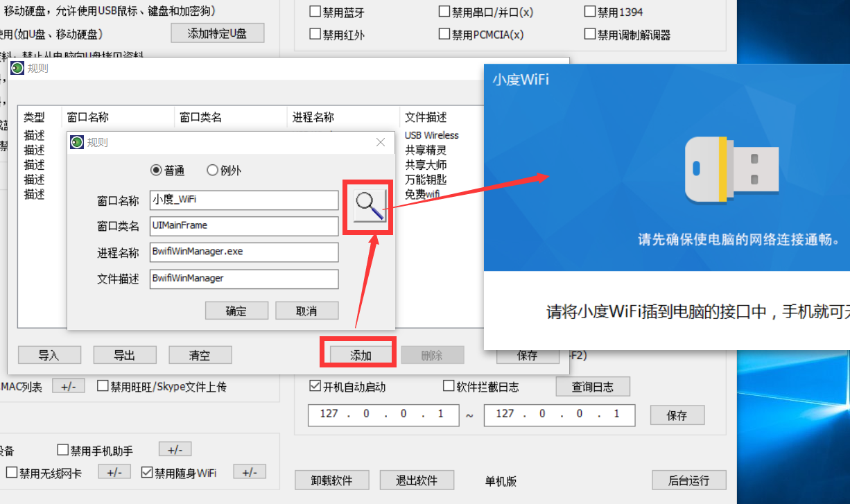The width and height of the screenshot is (850, 504).
Task: Click the +/- button beside 禁用手机助手
Action: point(175,449)
